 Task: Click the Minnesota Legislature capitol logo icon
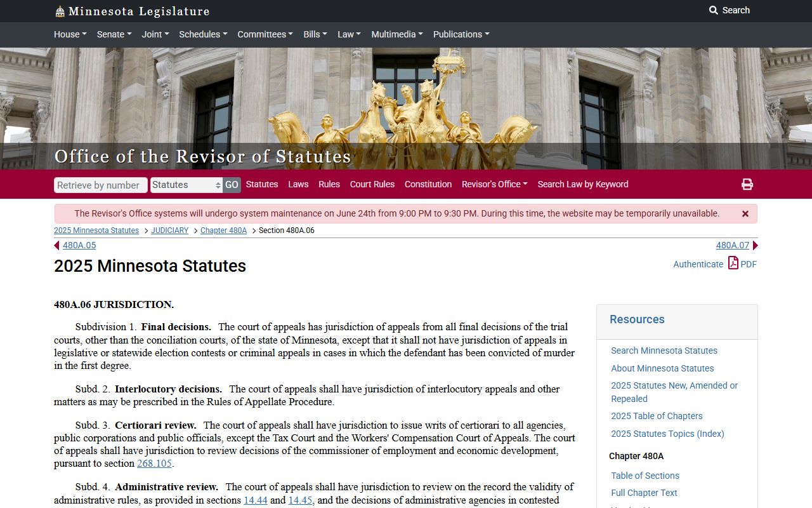click(x=60, y=11)
